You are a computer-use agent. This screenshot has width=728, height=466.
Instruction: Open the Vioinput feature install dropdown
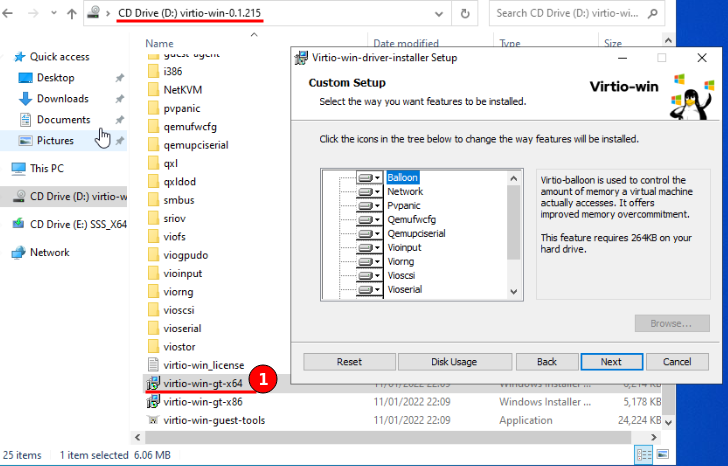[370, 247]
